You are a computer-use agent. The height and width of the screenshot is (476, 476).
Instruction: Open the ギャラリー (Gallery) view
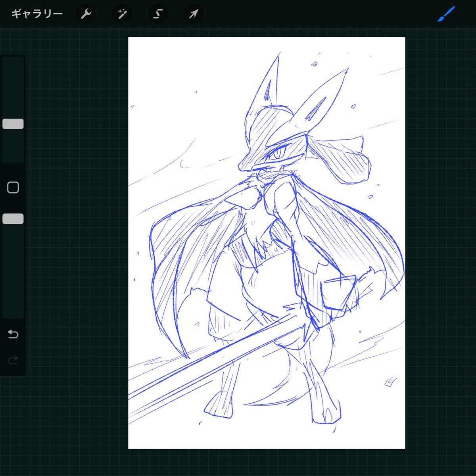pos(37,14)
